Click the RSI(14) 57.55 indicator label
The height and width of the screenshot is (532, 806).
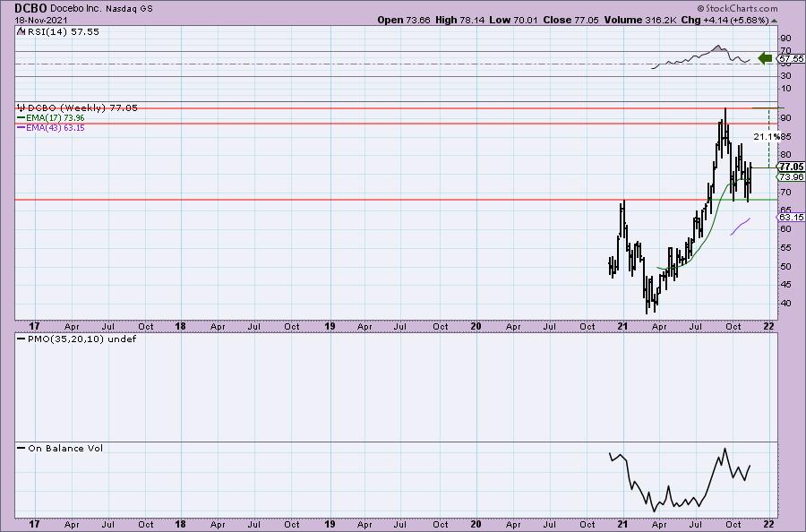point(64,31)
